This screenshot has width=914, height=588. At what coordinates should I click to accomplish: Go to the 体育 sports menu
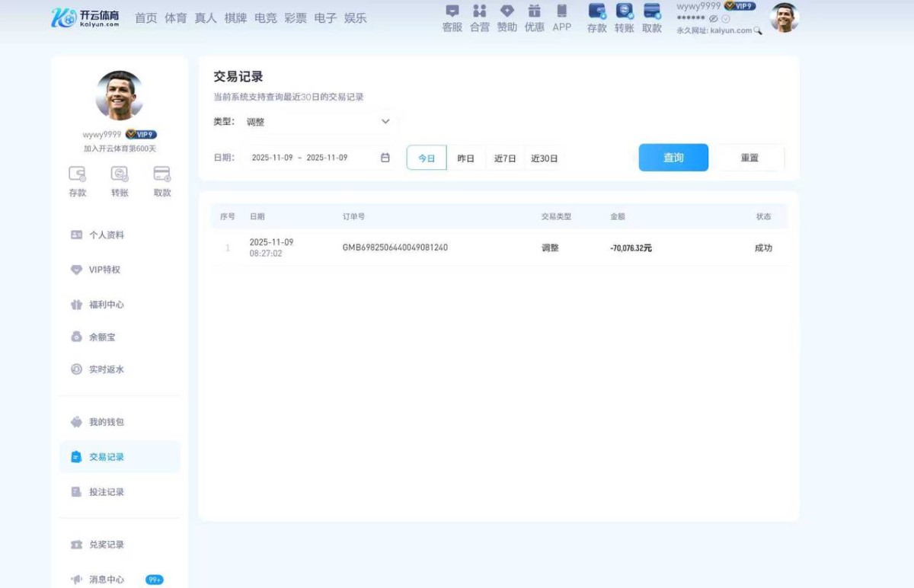pos(174,18)
